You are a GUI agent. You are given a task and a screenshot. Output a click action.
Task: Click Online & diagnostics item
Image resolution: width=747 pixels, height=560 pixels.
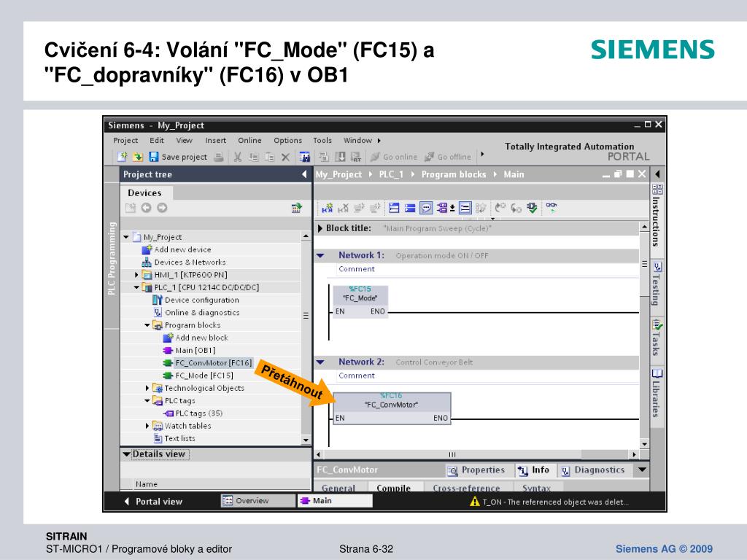(202, 312)
